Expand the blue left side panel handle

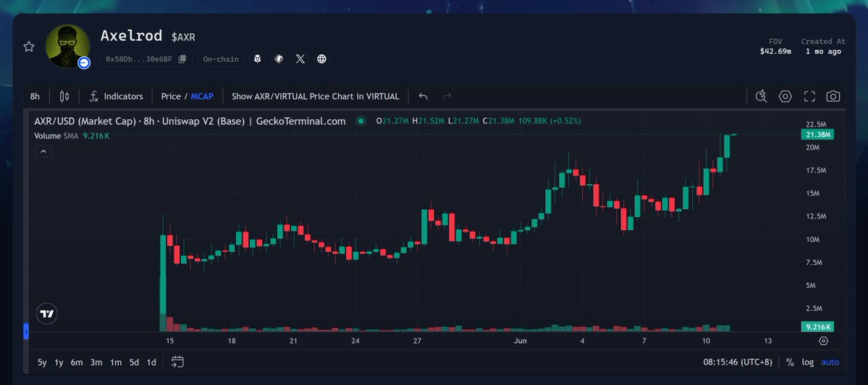pos(25,331)
